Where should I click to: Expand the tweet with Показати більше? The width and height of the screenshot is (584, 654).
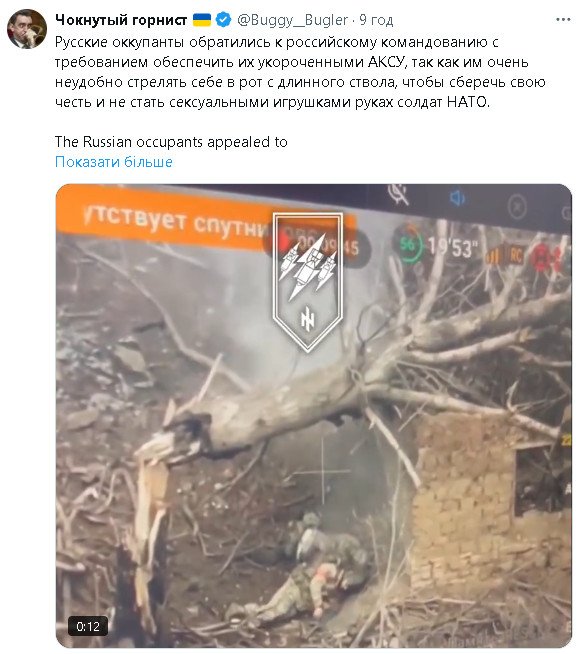[x=113, y=161]
